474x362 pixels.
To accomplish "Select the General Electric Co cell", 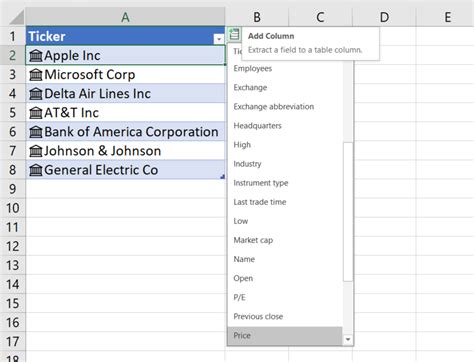I will [125, 170].
